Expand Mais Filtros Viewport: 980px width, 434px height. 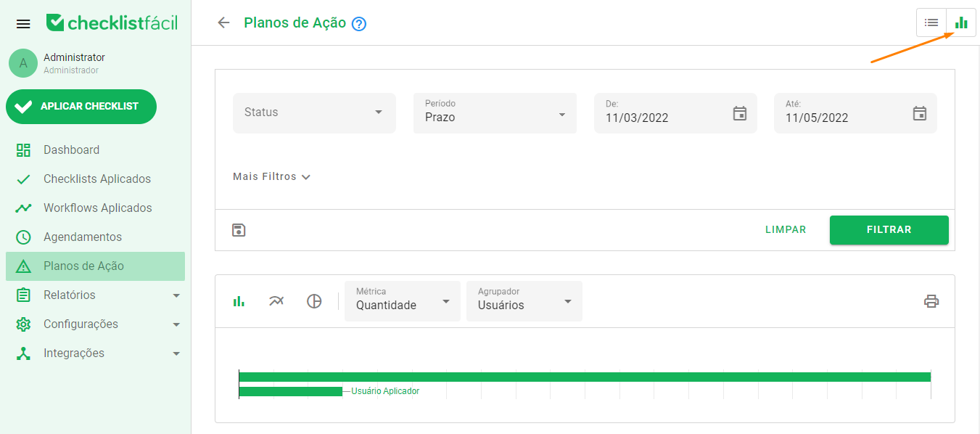pos(272,176)
